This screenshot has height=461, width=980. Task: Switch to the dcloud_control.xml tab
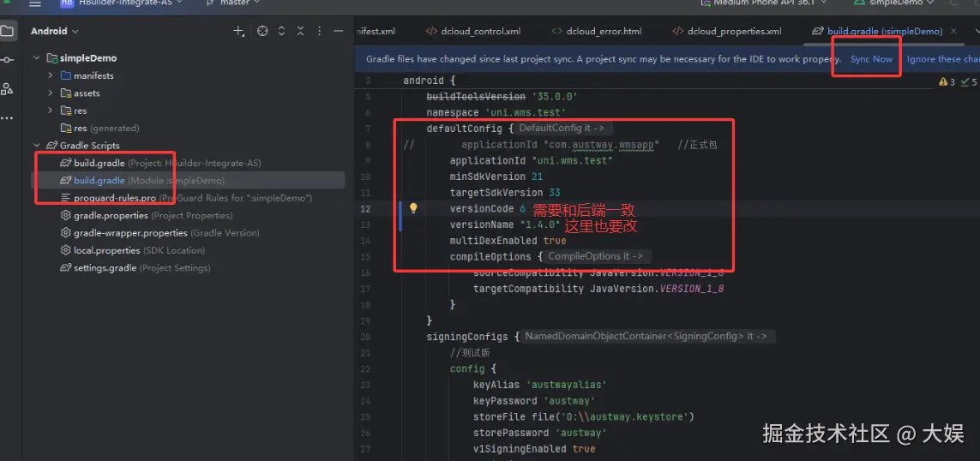click(472, 31)
